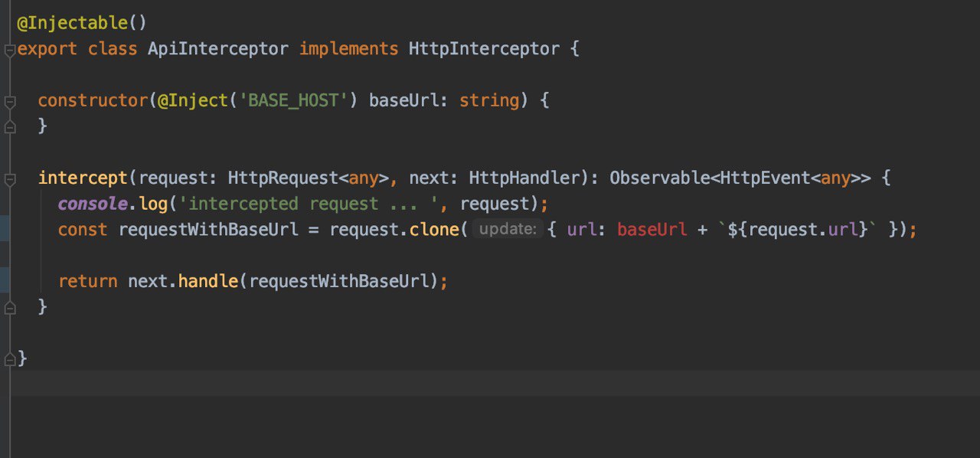Click the baseUrl constructor parameter
The width and height of the screenshot is (980, 458).
click(x=403, y=100)
